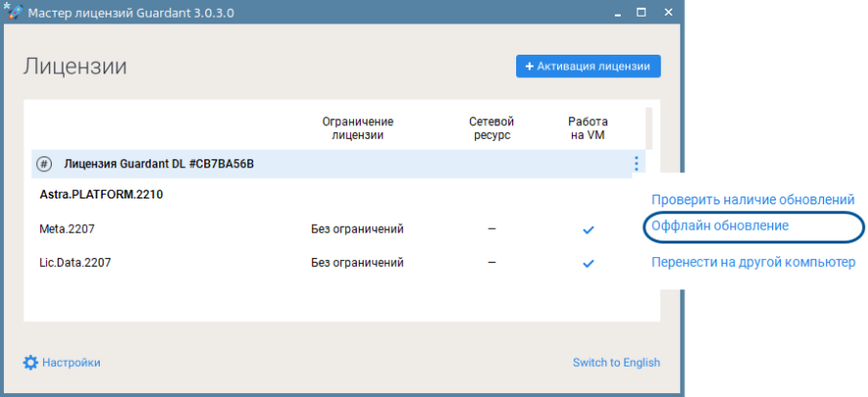Select the Лицензия Guardant DL #CB7BA56B row
This screenshot has width=868, height=397.
tap(158, 164)
